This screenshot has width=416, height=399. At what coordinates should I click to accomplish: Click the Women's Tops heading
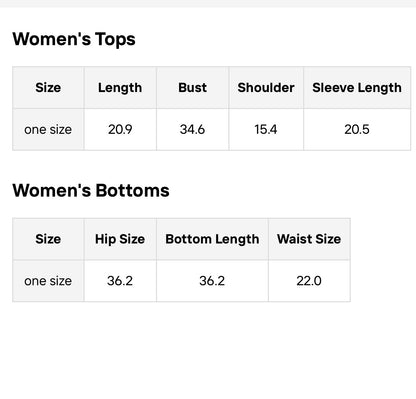(74, 39)
